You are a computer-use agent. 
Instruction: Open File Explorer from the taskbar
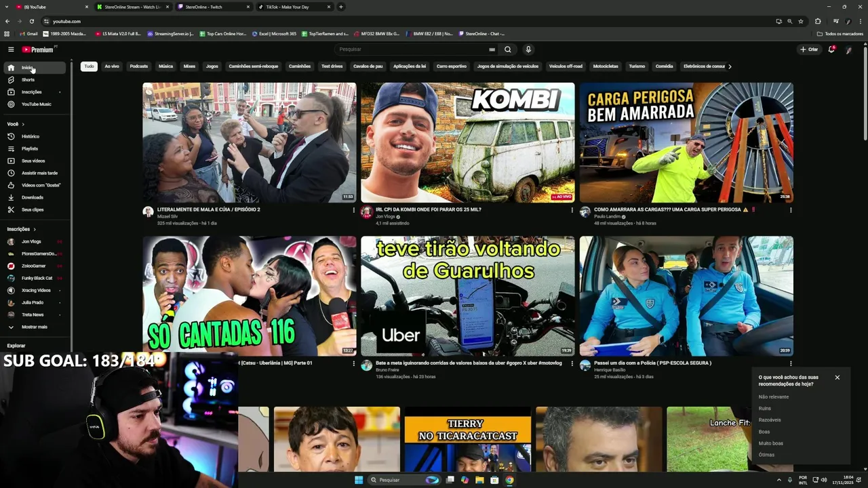coord(479,480)
